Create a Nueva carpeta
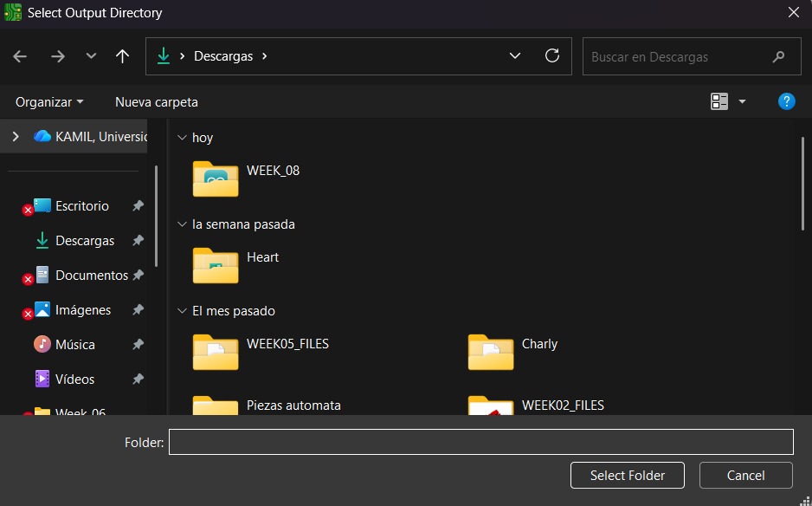This screenshot has height=506, width=812. (x=157, y=102)
